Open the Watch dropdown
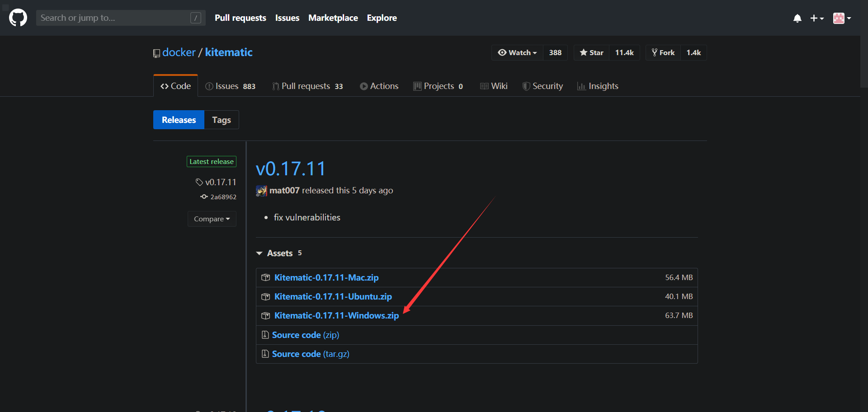The width and height of the screenshot is (868, 412). pos(517,53)
